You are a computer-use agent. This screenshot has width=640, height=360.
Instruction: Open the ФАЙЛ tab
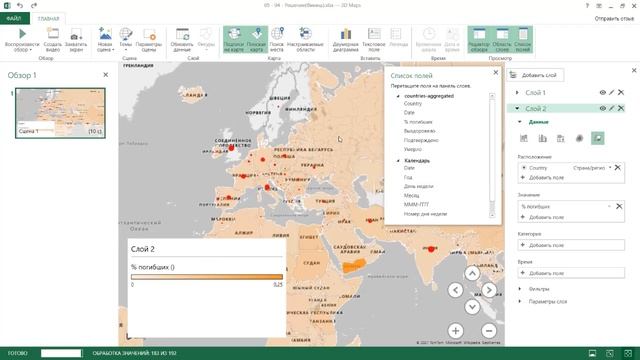coord(14,19)
